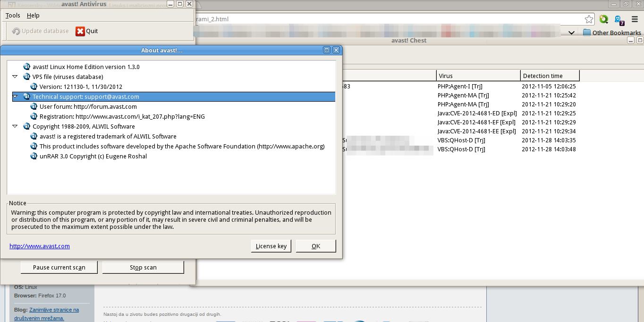The width and height of the screenshot is (644, 322).
Task: Select unRAR 3.0 Copyright Eugene Roshal row
Action: pos(93,156)
